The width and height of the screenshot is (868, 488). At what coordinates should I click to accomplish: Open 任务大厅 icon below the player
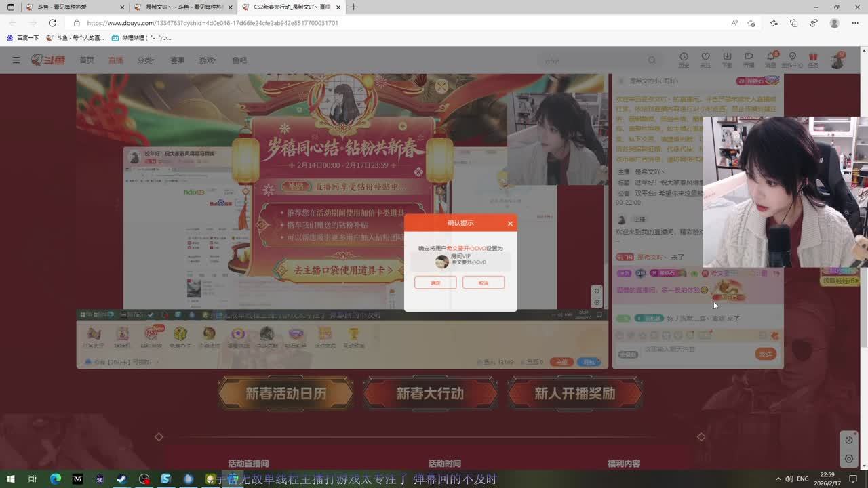94,337
